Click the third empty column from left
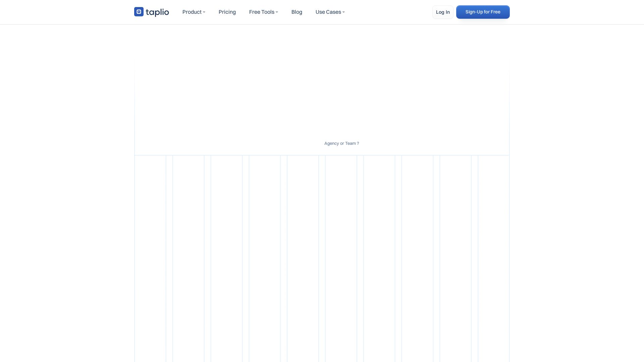 click(227, 258)
